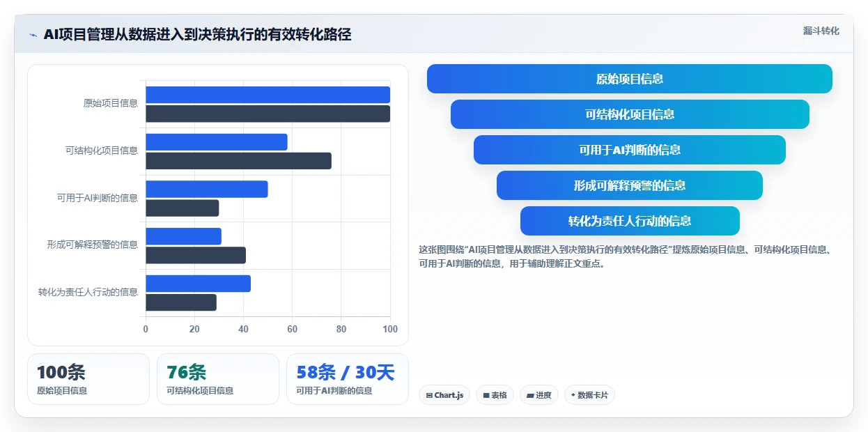Click the lightning icon beside the title

33,35
